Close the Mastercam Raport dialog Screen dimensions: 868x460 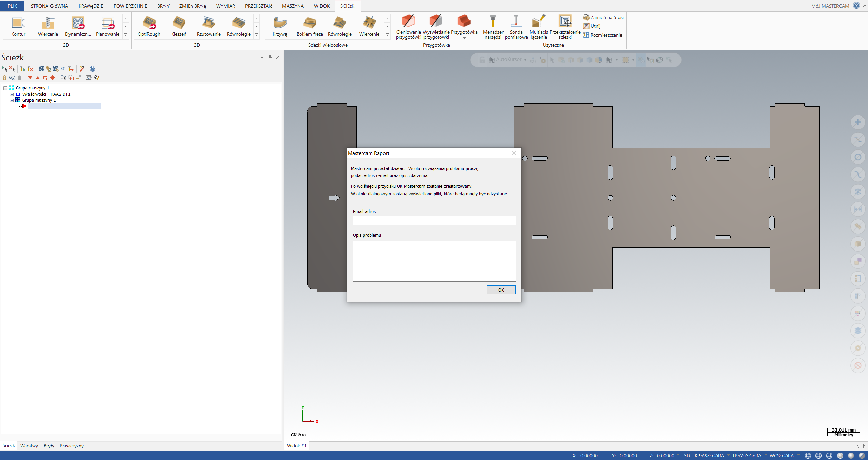514,153
